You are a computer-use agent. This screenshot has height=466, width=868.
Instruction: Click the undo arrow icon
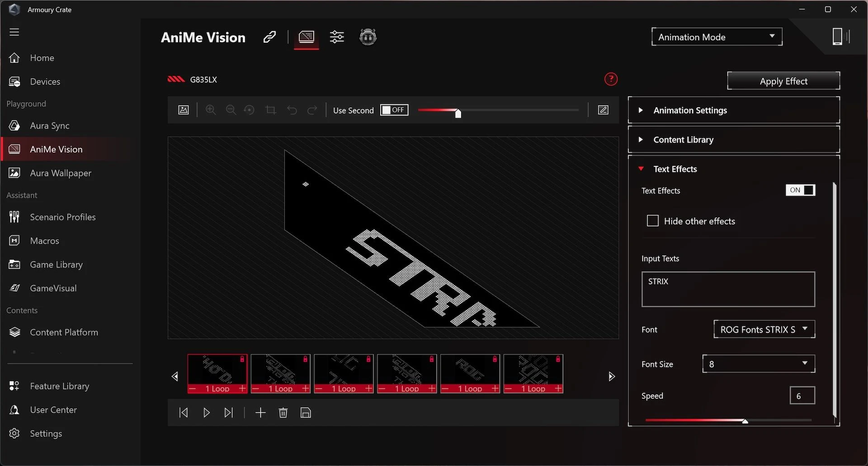pos(292,110)
